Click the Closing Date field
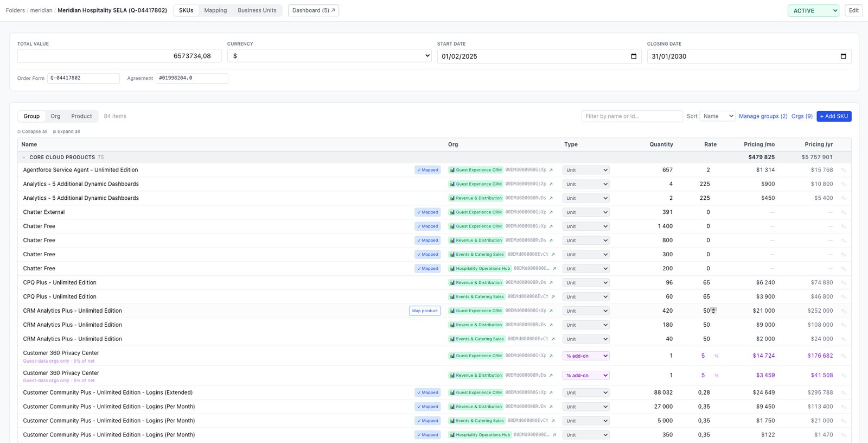 749,56
